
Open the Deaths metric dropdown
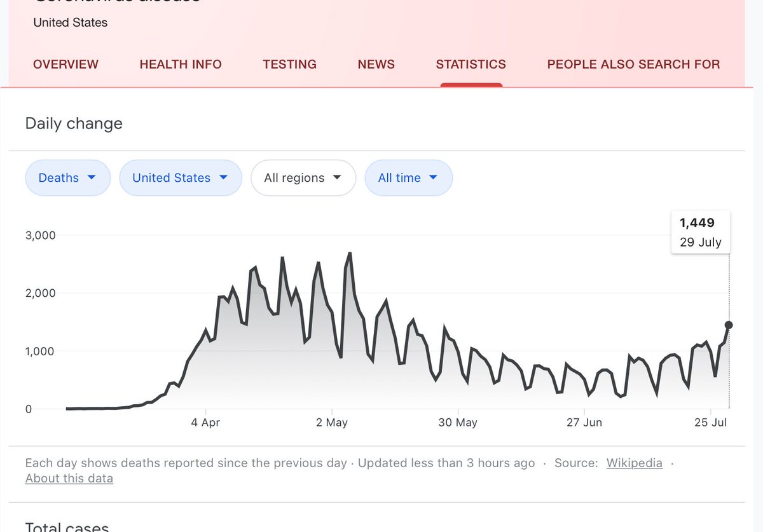point(68,178)
